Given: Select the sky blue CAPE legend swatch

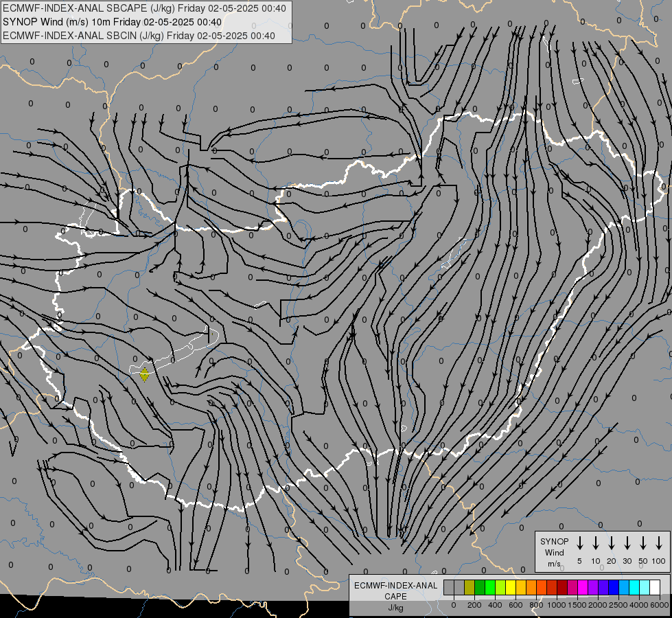Looking at the screenshot, I should (x=624, y=587).
